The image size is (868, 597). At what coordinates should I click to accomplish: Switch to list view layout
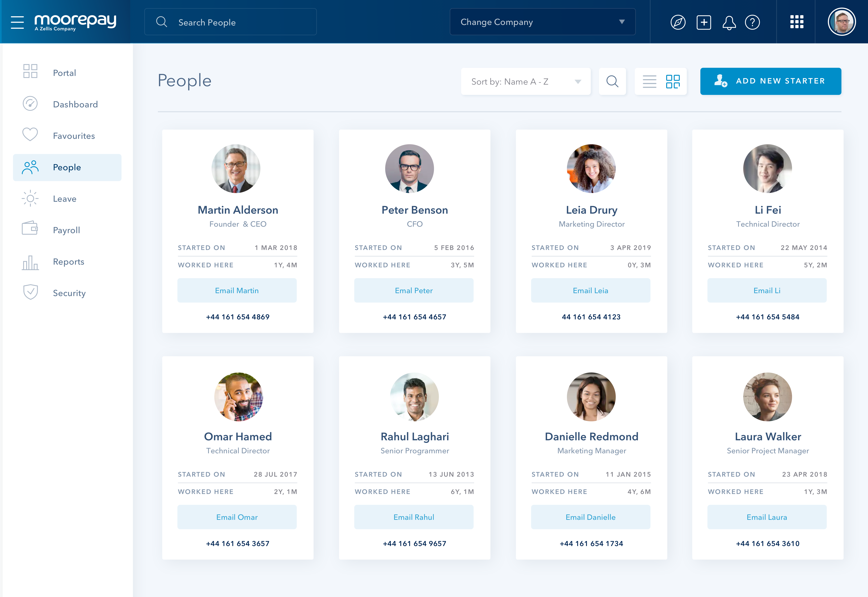pyautogui.click(x=650, y=81)
